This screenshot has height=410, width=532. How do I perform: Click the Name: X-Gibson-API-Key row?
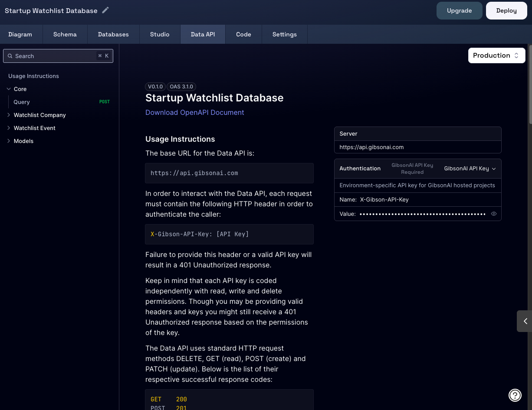click(418, 200)
